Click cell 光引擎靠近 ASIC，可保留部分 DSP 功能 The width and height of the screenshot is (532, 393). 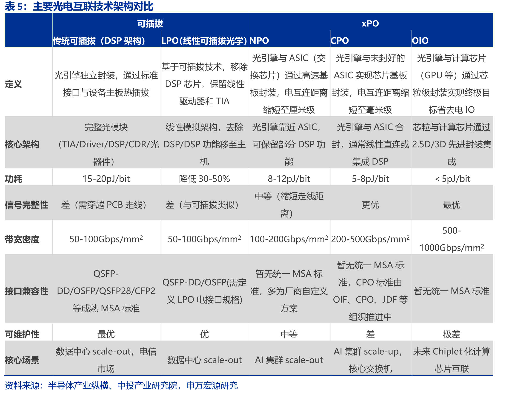(289, 144)
